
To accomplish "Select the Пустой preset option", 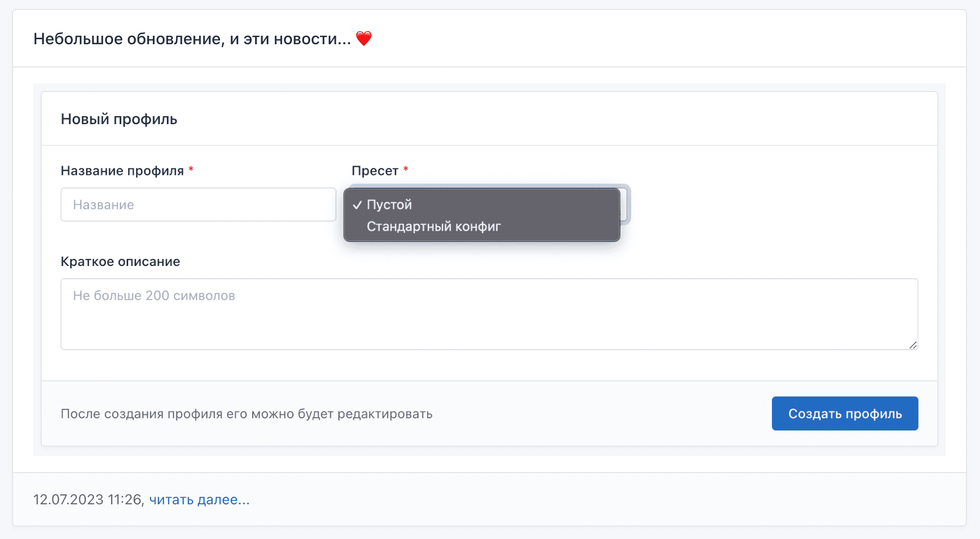I will (389, 205).
